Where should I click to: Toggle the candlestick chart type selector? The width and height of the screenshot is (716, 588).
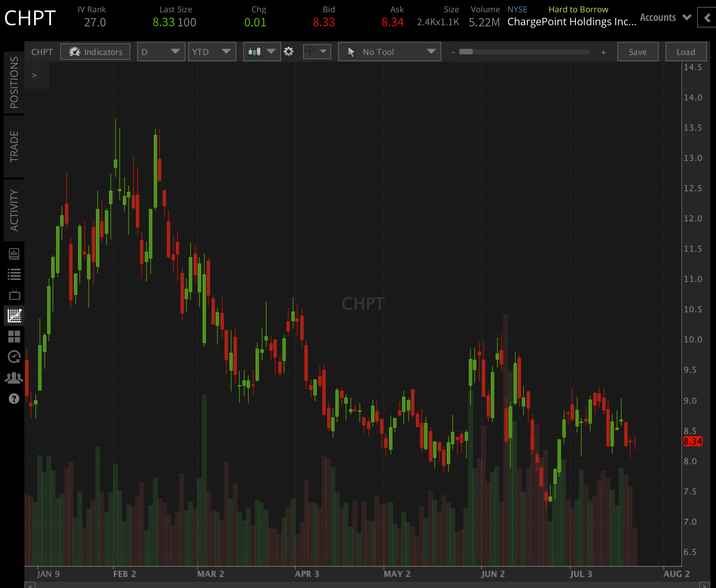(x=261, y=52)
